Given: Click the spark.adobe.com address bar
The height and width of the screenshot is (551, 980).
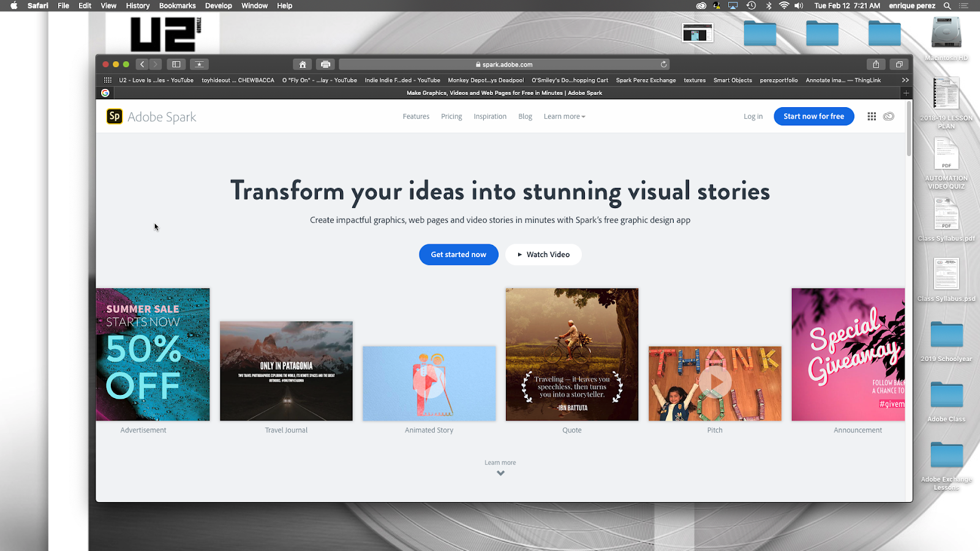Looking at the screenshot, I should tap(503, 64).
